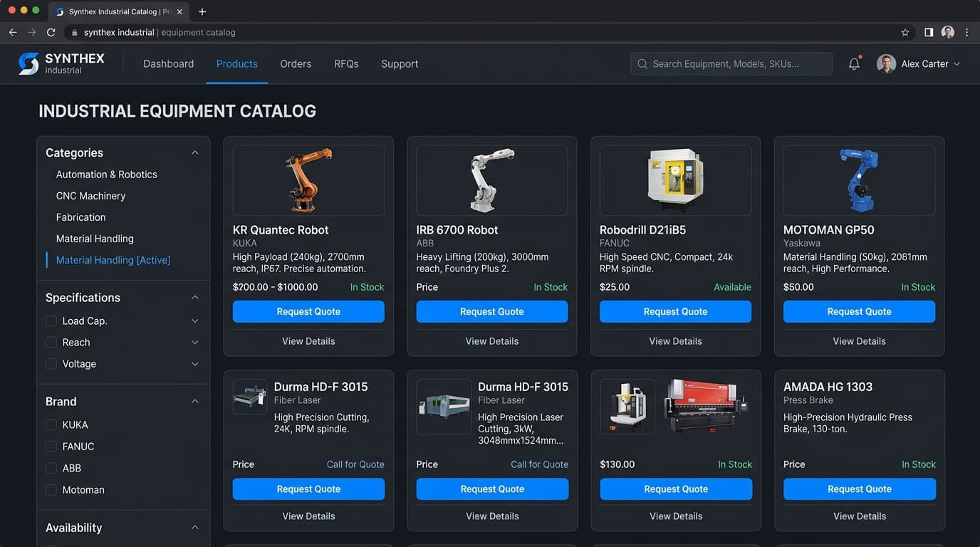Click the search magnifier icon
This screenshot has height=547, width=980.
click(642, 64)
